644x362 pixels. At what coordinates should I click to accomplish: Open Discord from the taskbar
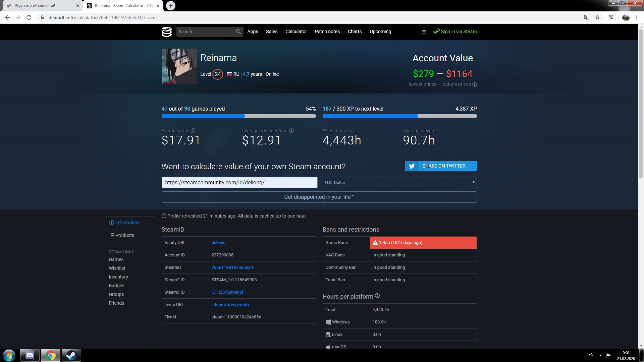(30, 355)
